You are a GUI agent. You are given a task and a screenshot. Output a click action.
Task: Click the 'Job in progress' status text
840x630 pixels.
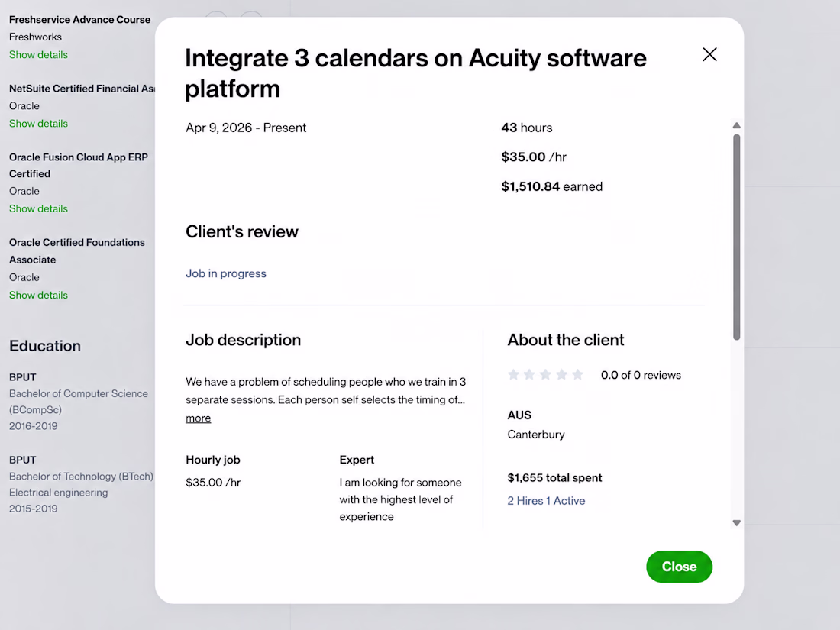(225, 273)
